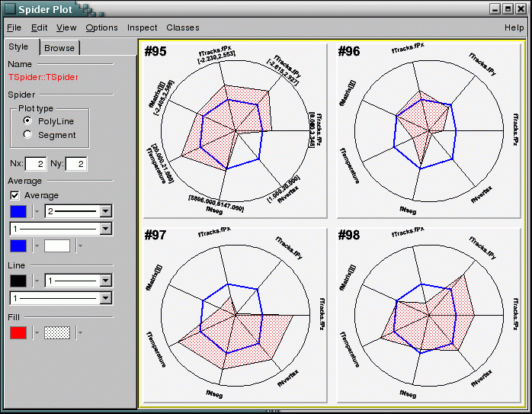Click the blue average line color swatch

click(18, 211)
